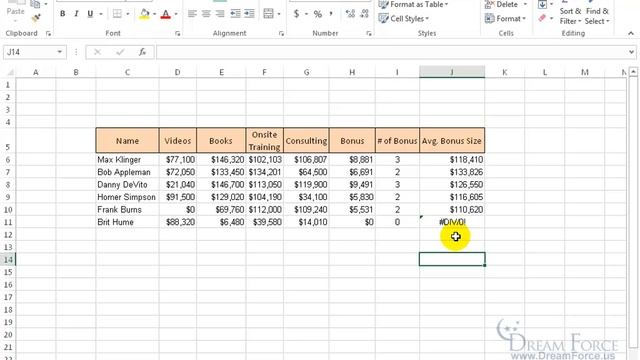Apply Accounting Number Format dollar icon
This screenshot has width=640, height=360.
pos(296,14)
